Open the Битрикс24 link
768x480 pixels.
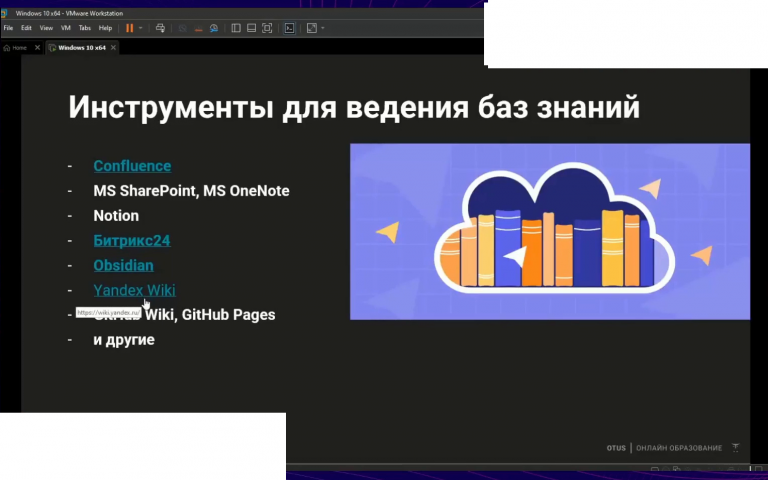click(x=132, y=240)
